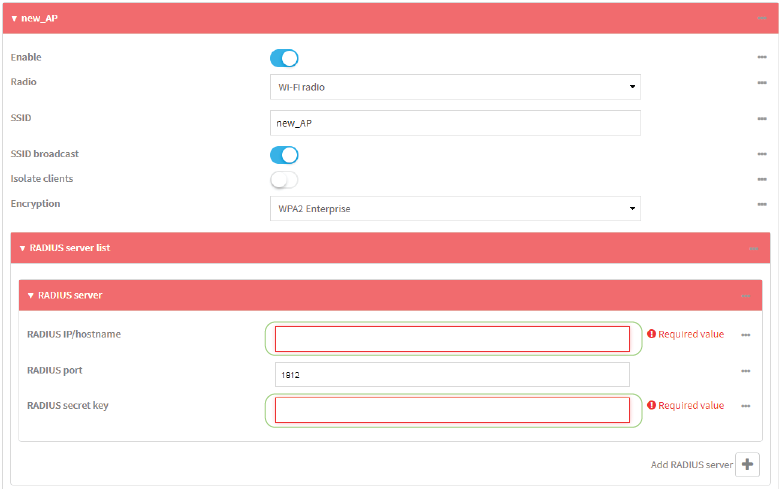
Task: Collapse the RADIUS server list section
Action: click(x=23, y=248)
